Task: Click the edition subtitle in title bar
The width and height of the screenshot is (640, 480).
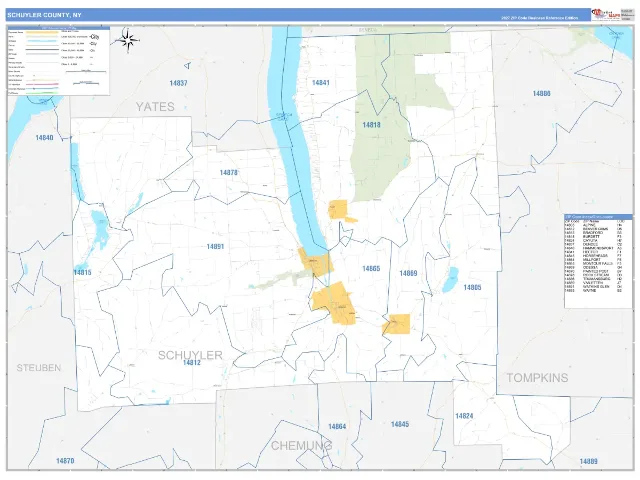Action: 540,18
